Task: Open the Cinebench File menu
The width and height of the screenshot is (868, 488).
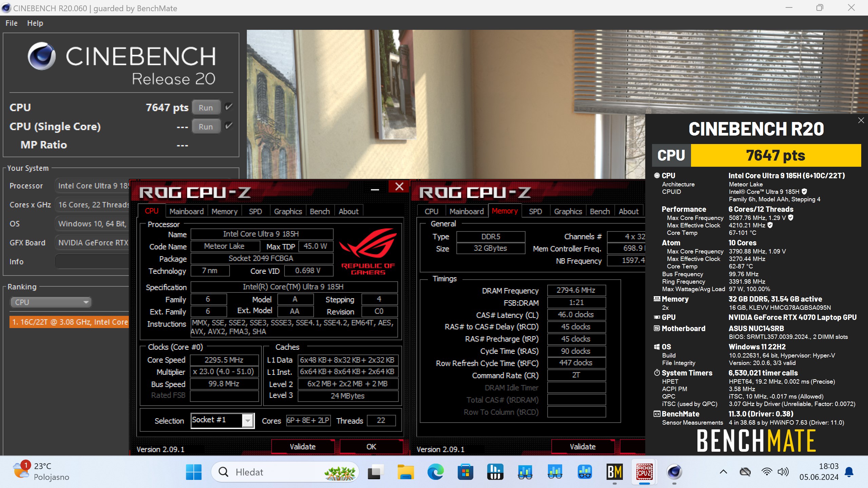Action: (12, 23)
